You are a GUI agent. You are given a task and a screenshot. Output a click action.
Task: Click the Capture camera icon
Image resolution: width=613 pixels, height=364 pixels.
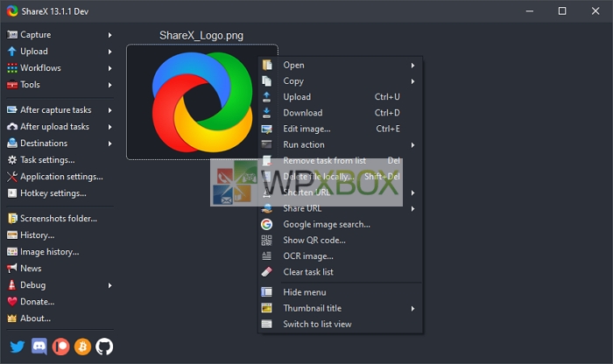click(x=12, y=35)
